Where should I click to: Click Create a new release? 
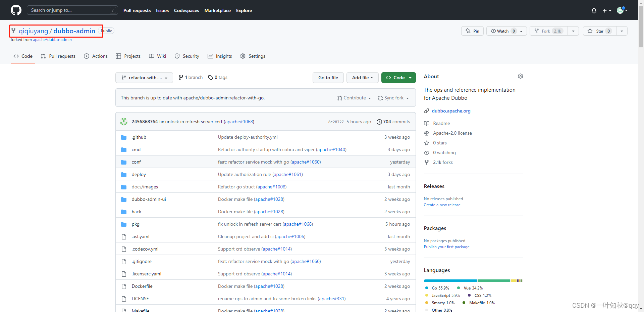pos(442,205)
